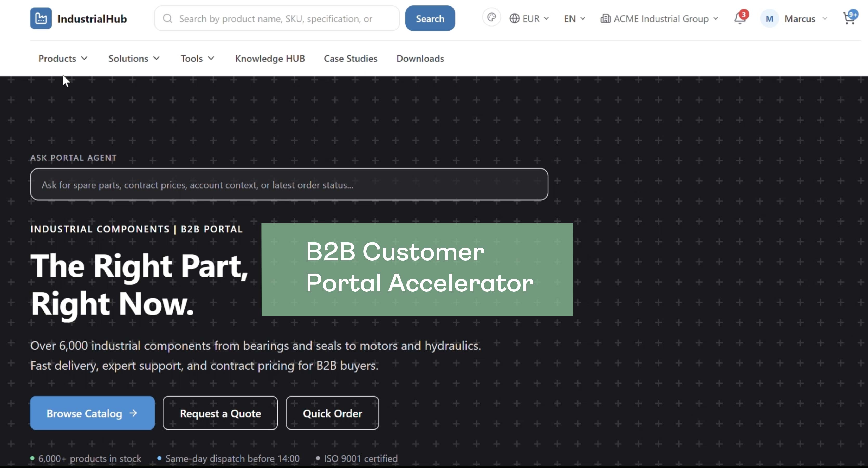This screenshot has width=868, height=468.
Task: Click the M avatar circle
Action: coord(769,18)
